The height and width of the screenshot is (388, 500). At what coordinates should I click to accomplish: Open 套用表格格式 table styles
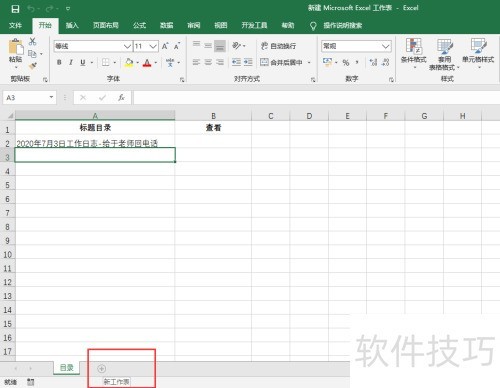point(444,54)
